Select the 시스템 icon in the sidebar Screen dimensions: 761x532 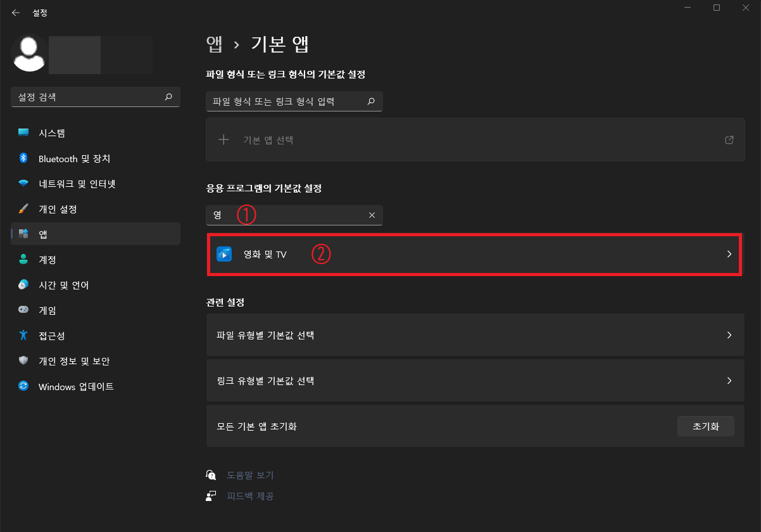click(23, 132)
